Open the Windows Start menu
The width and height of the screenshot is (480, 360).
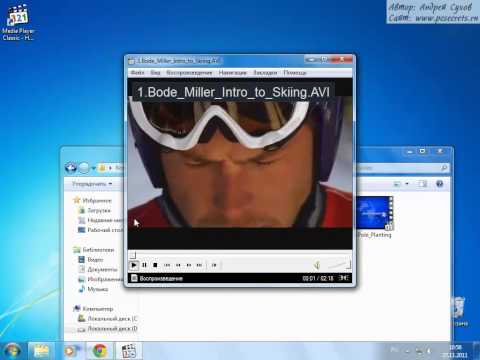(x=12, y=351)
